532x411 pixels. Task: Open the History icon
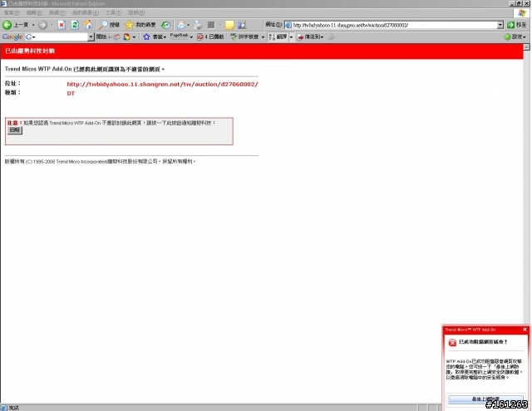point(165,25)
